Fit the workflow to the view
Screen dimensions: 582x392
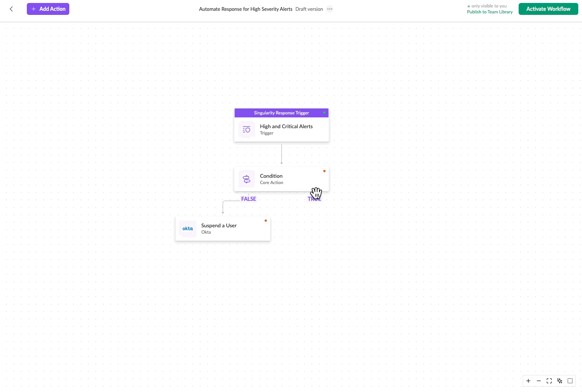pos(549,381)
